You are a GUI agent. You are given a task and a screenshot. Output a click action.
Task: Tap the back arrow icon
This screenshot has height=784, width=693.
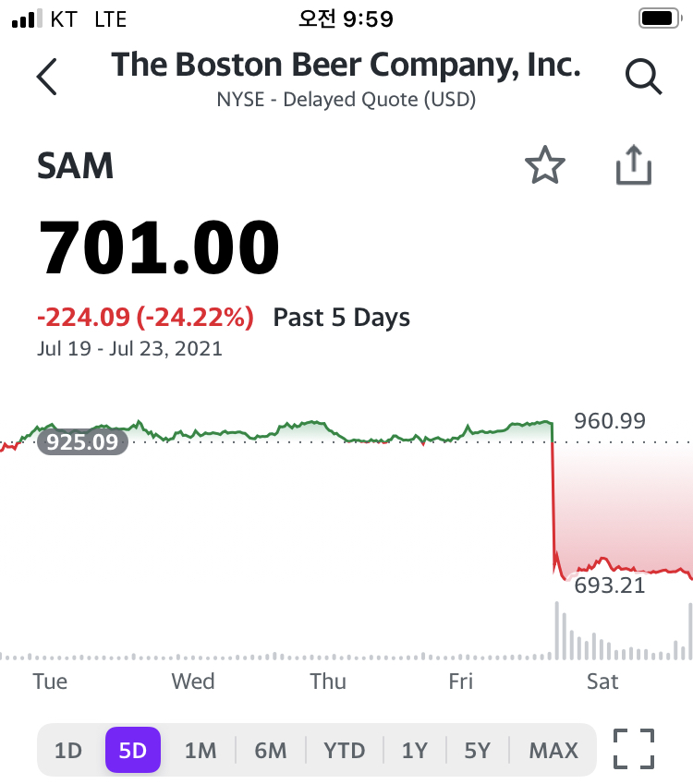click(47, 77)
